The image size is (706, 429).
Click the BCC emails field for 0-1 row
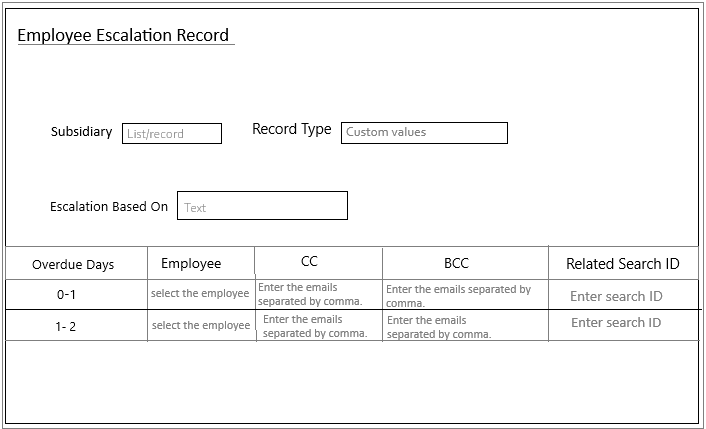click(x=465, y=295)
